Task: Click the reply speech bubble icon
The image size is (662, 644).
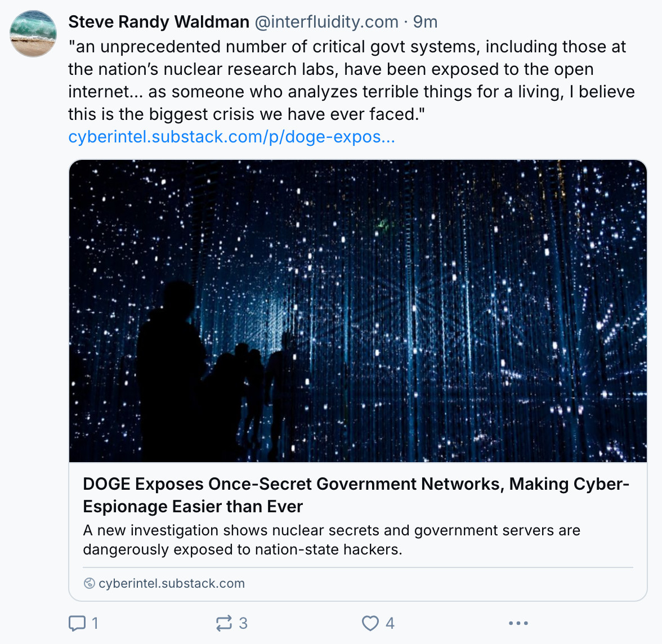Action: pos(77,623)
